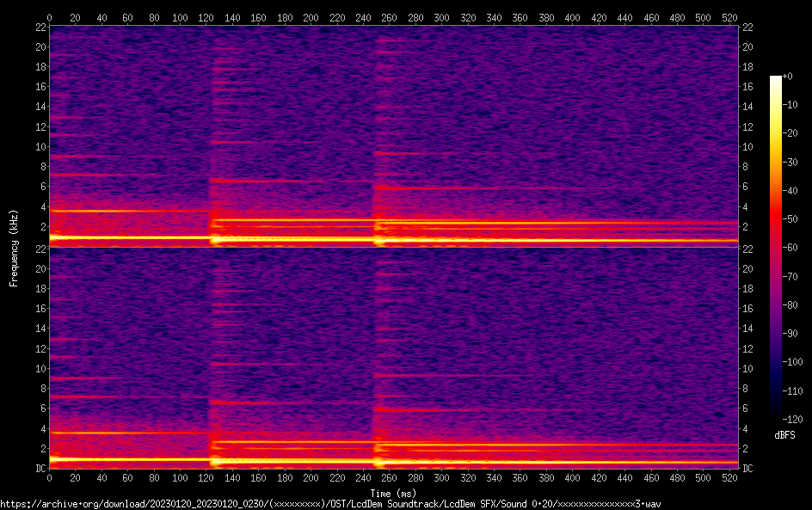Click the DC label on the left axis
The height and width of the screenshot is (510, 812).
tap(40, 469)
